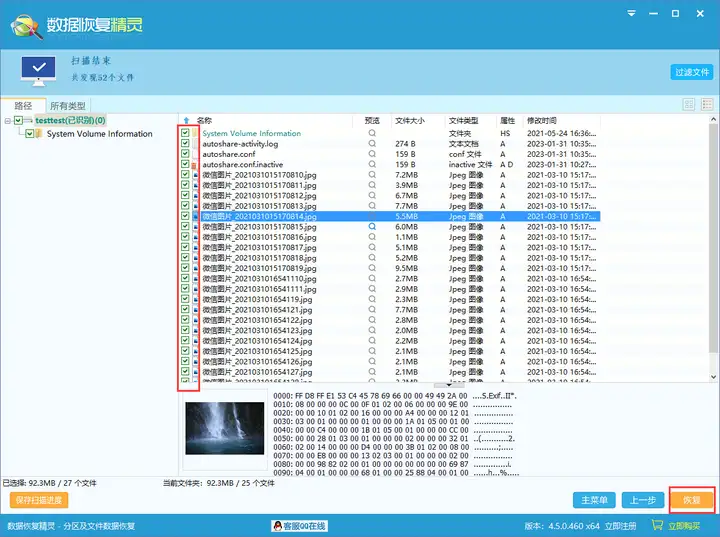Click the 过滤文件 button
Image resolution: width=720 pixels, height=537 pixels.
(692, 72)
